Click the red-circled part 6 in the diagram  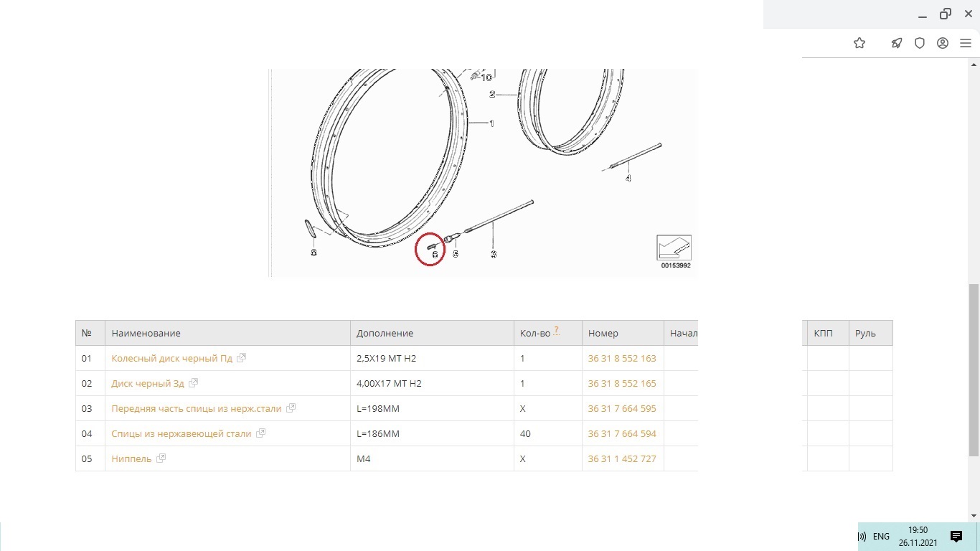pyautogui.click(x=430, y=249)
